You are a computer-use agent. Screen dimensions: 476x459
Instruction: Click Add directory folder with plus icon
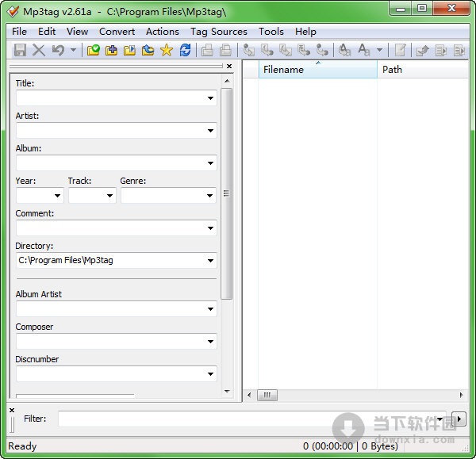[111, 50]
